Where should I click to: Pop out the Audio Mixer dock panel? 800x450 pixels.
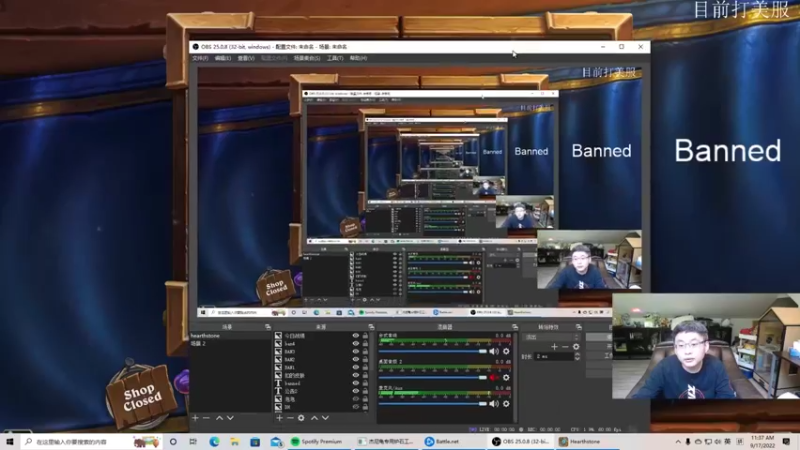pyautogui.click(x=515, y=327)
